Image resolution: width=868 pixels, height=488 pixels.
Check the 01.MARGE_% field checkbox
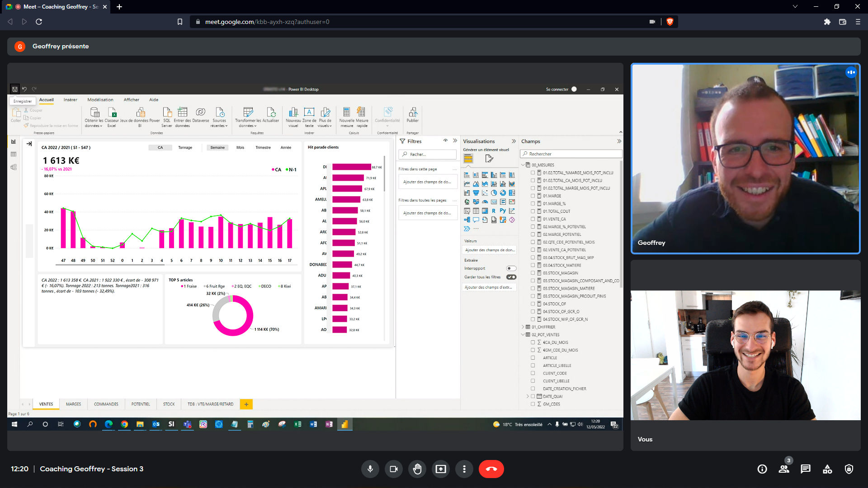pos(533,204)
